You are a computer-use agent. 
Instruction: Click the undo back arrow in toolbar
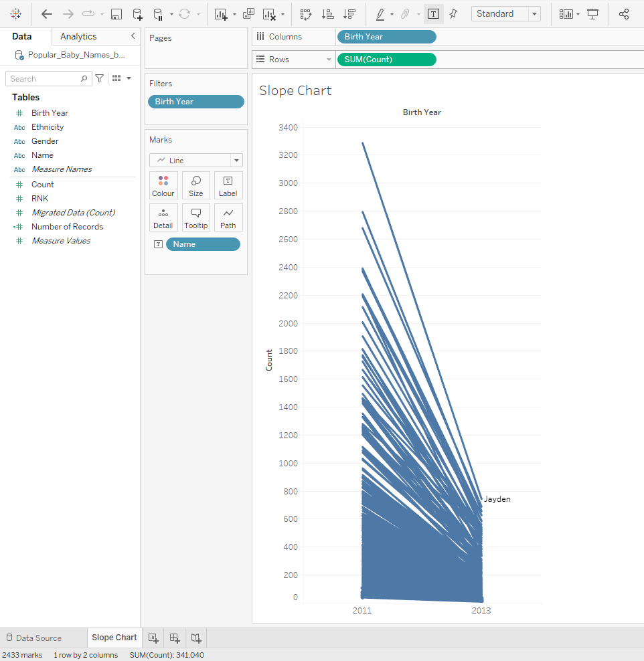[x=46, y=14]
